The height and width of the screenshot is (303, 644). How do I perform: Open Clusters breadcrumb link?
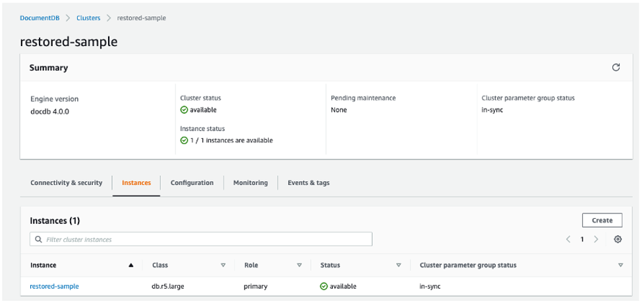pyautogui.click(x=88, y=18)
